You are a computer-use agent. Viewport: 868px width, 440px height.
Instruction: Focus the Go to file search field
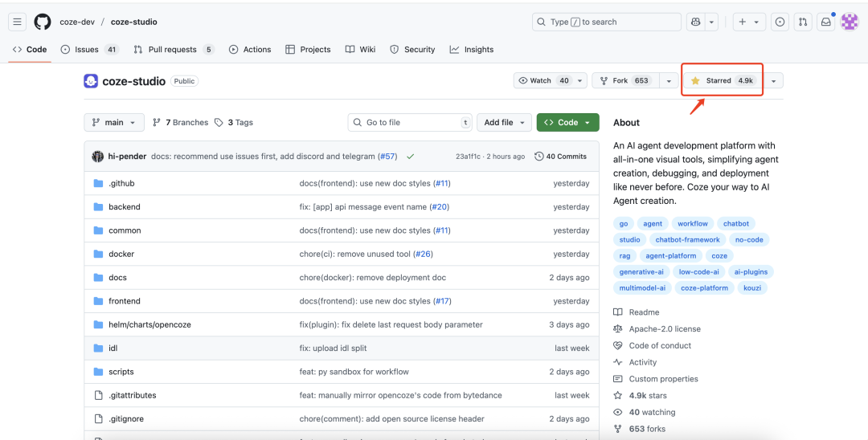(x=410, y=122)
